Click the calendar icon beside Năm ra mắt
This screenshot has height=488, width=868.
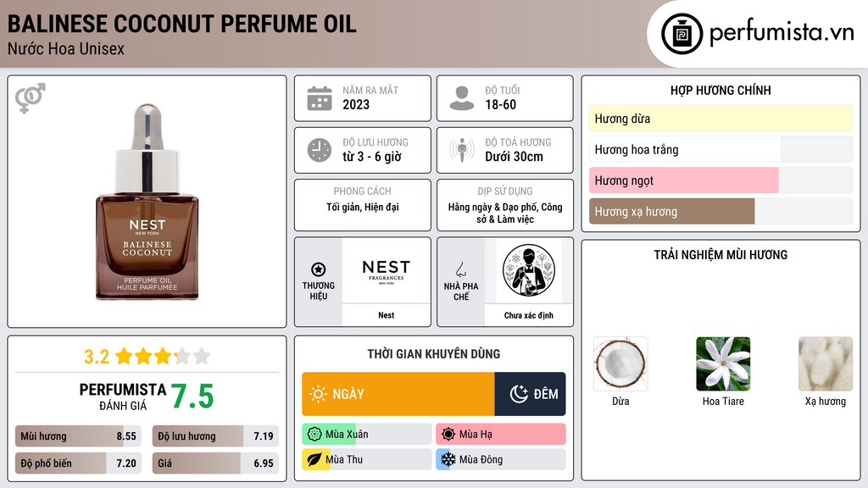(320, 98)
